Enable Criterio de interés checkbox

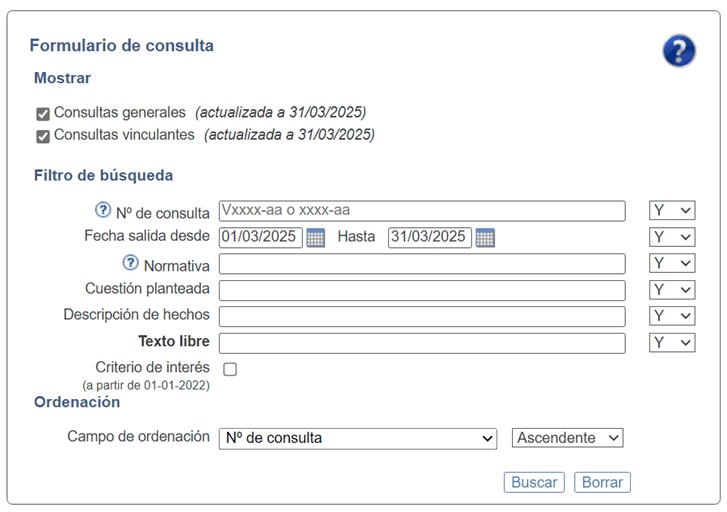tap(230, 369)
